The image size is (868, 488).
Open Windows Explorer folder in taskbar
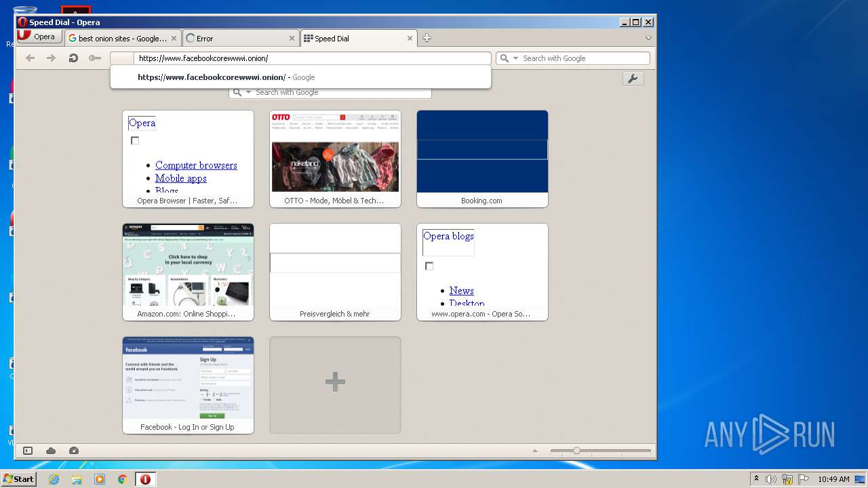coord(77,479)
